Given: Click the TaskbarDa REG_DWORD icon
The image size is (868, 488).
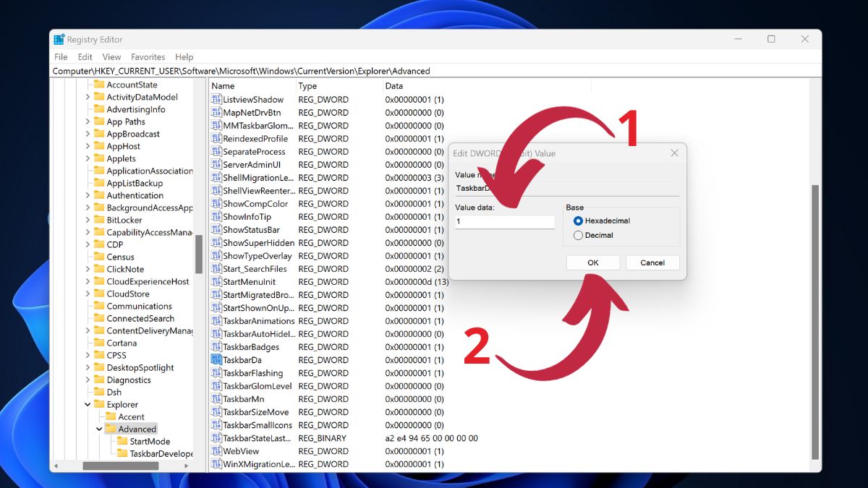Looking at the screenshot, I should (216, 360).
